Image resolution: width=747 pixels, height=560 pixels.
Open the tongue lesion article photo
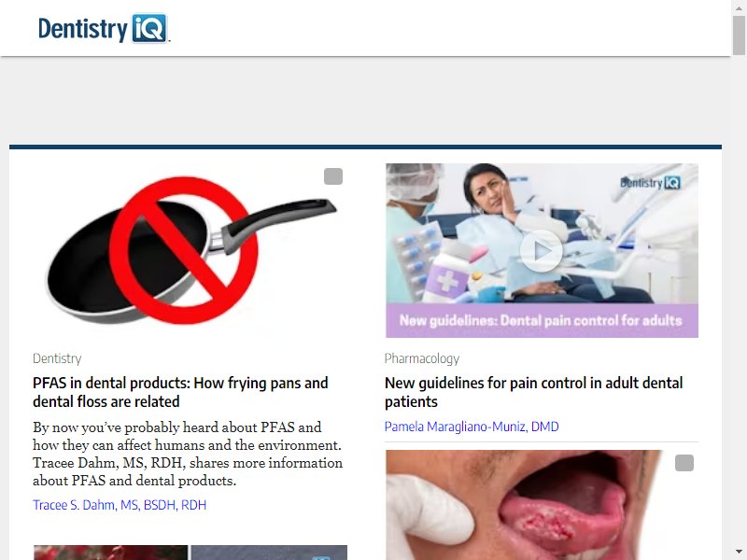(x=542, y=505)
